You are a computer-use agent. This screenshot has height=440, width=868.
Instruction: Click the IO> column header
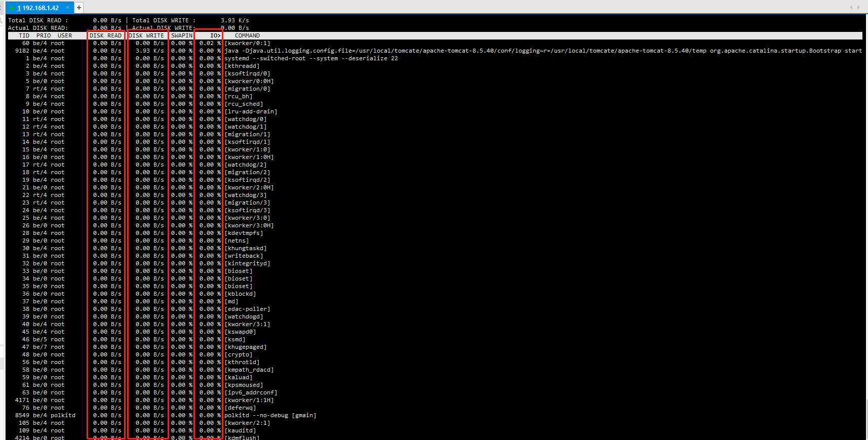[x=216, y=35]
